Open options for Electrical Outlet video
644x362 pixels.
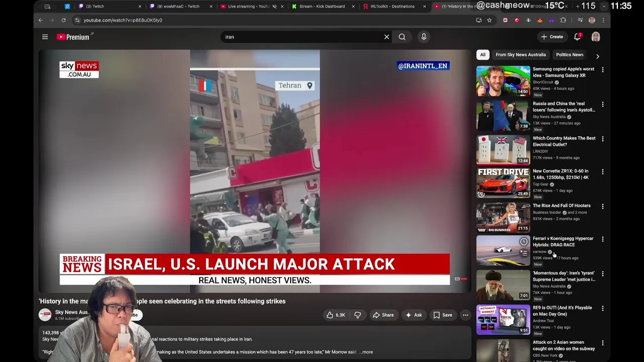click(602, 139)
